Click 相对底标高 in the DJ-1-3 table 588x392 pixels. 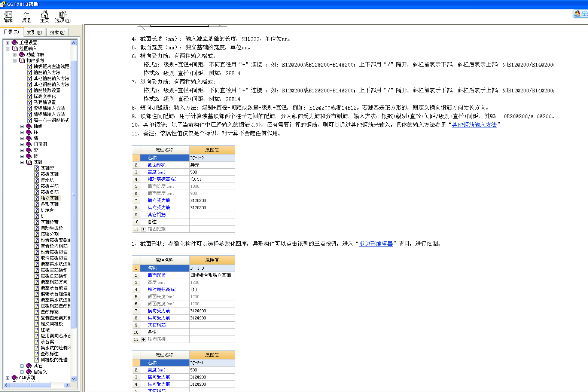tap(162, 290)
